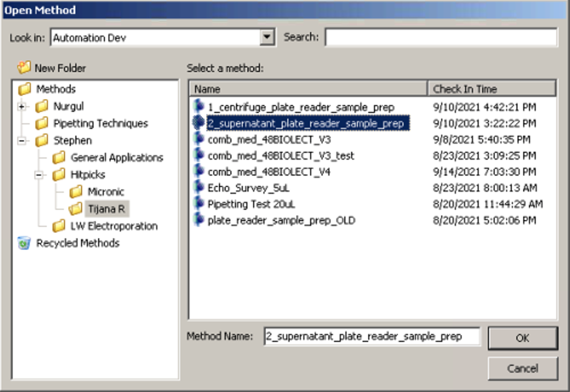Click method icon for Pipetting Test 20uL
Screen dimensions: 570x392
tap(198, 203)
